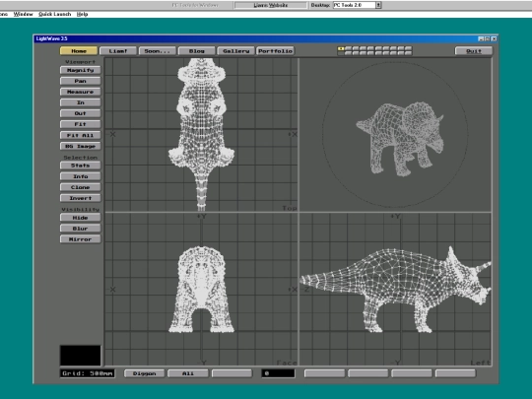This screenshot has height=399, width=532.
Task: Switch to the Portfolio tab
Action: click(x=275, y=51)
